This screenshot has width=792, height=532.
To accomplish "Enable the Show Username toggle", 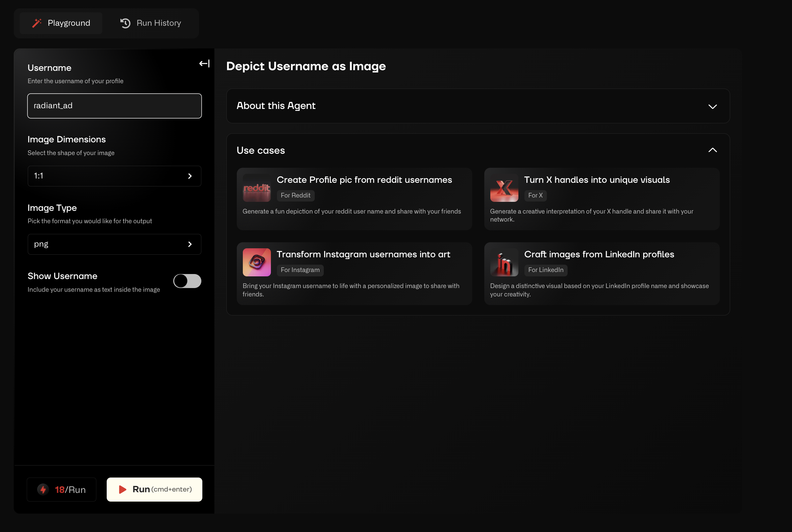I will click(x=187, y=281).
